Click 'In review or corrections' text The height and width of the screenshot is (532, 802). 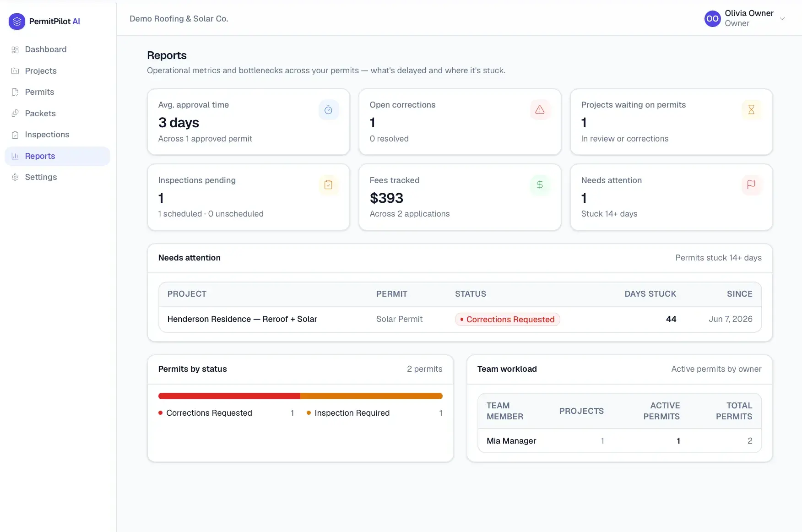tap(625, 139)
